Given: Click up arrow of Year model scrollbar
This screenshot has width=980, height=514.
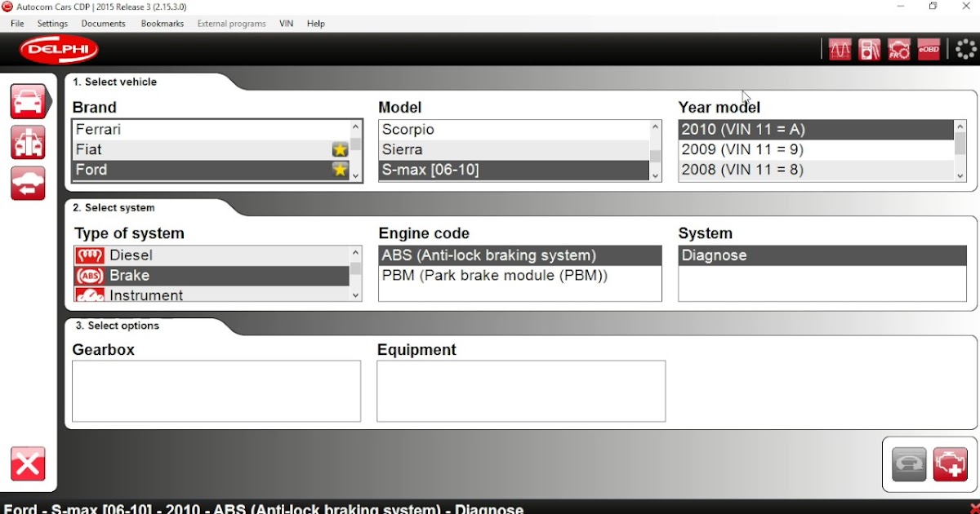Looking at the screenshot, I should pyautogui.click(x=960, y=126).
